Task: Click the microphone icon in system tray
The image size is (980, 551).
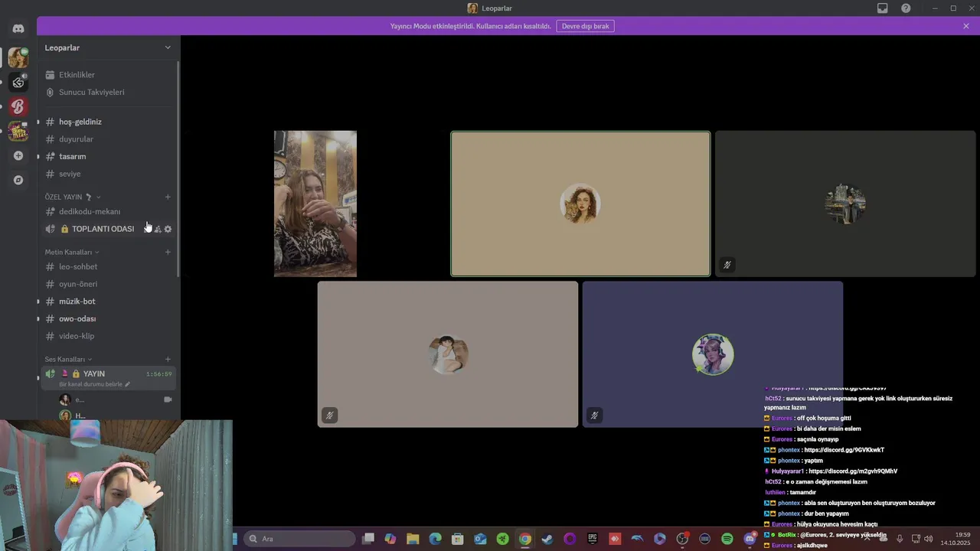Action: coord(900,539)
